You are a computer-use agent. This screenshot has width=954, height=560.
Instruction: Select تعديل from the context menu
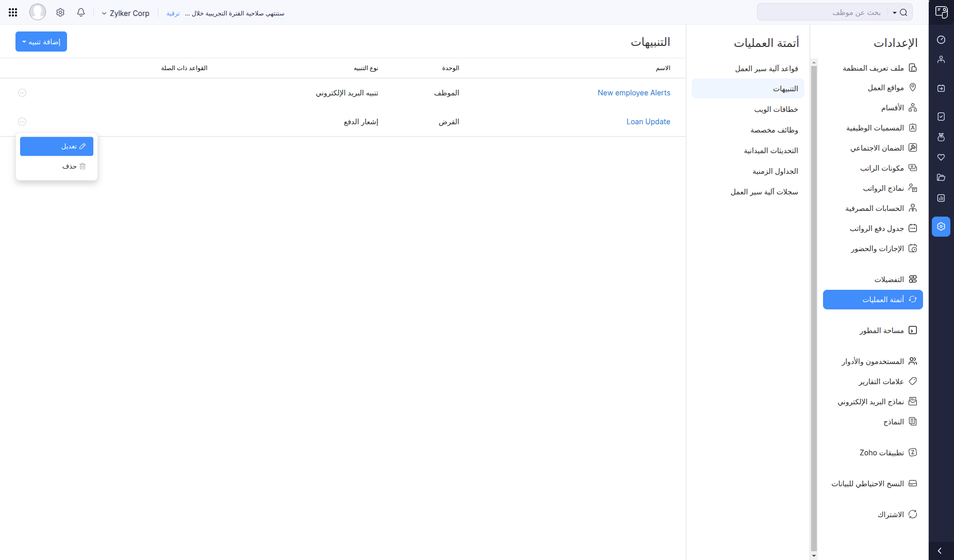pyautogui.click(x=57, y=146)
